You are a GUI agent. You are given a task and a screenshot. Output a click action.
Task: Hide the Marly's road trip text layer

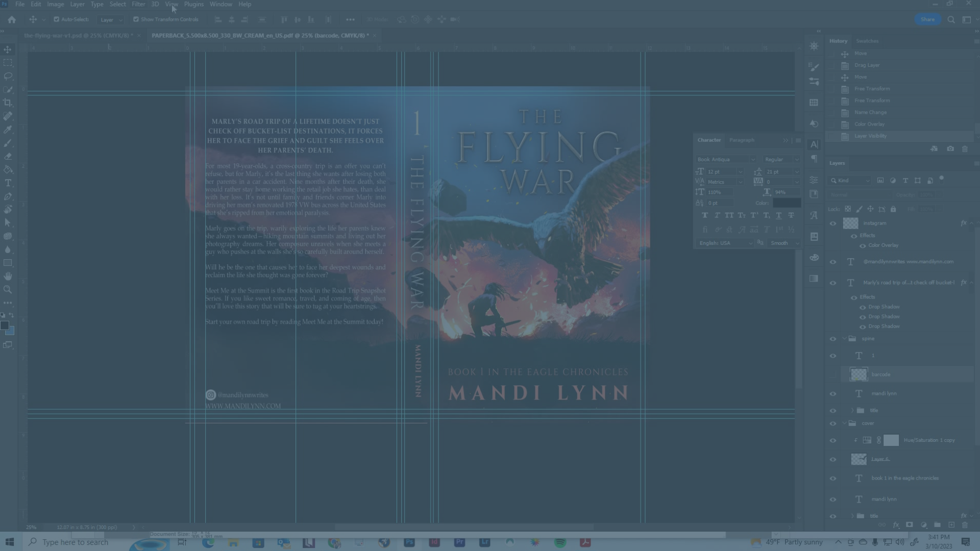(x=833, y=283)
